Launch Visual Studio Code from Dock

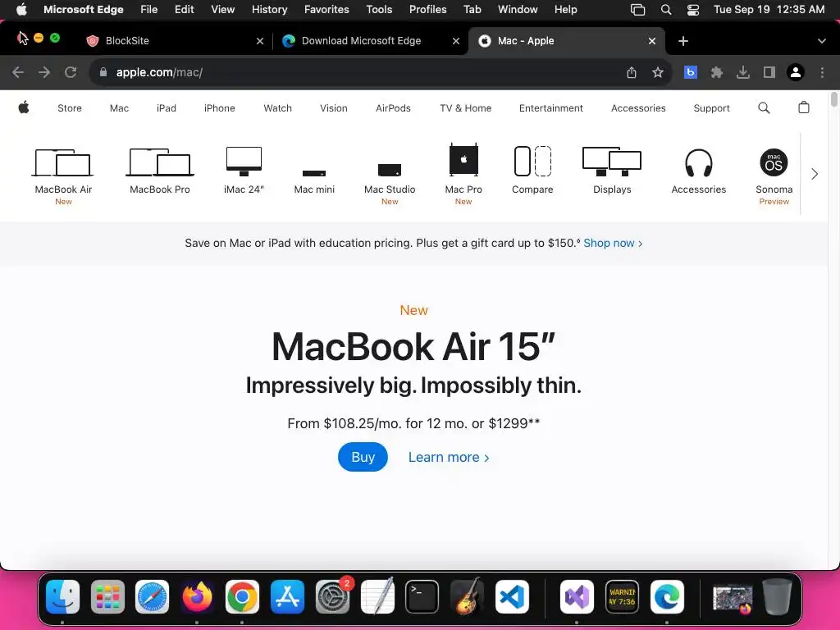(x=512, y=596)
